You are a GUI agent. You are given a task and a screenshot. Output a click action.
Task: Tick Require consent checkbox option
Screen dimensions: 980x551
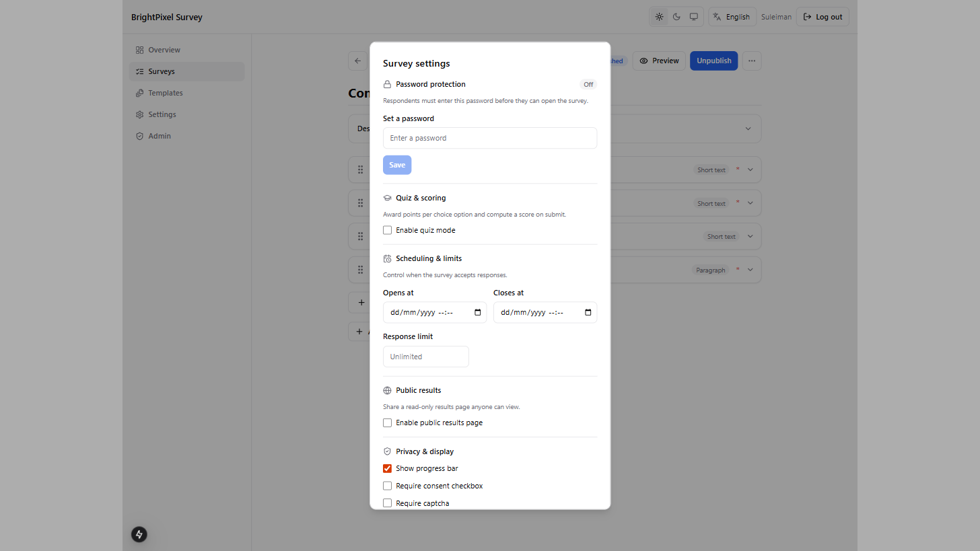click(387, 486)
